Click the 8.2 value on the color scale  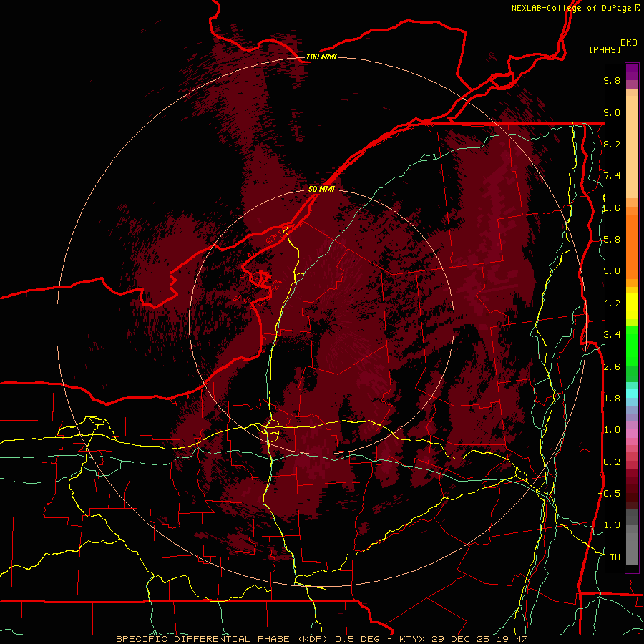(x=612, y=144)
